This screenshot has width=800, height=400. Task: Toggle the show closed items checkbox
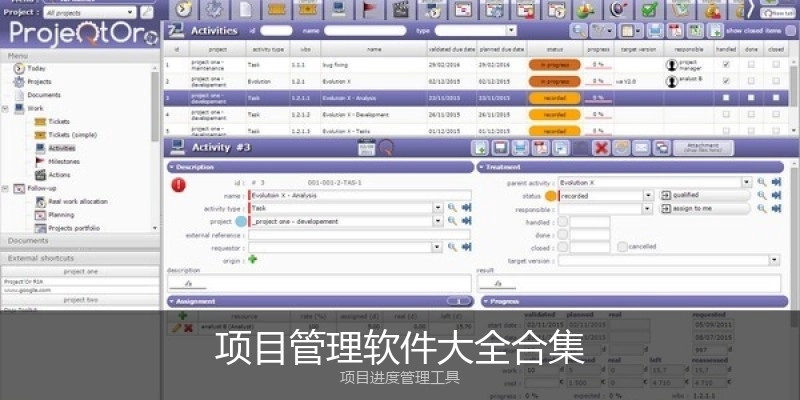pos(790,31)
